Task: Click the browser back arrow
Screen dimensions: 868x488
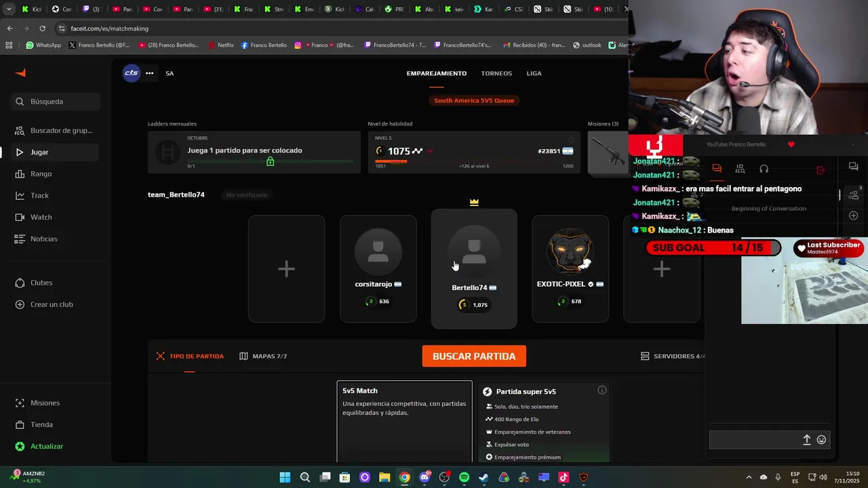Action: tap(9, 28)
